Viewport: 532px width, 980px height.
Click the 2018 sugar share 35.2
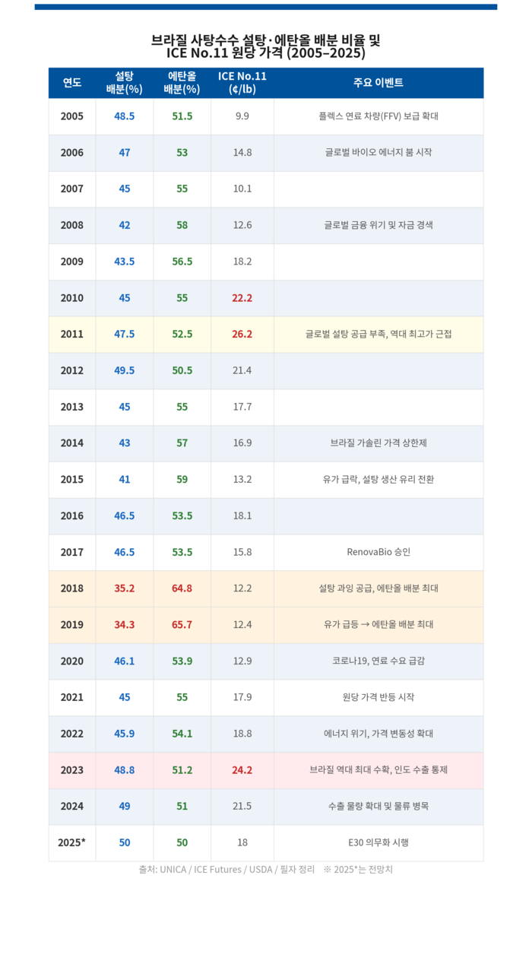click(x=125, y=588)
